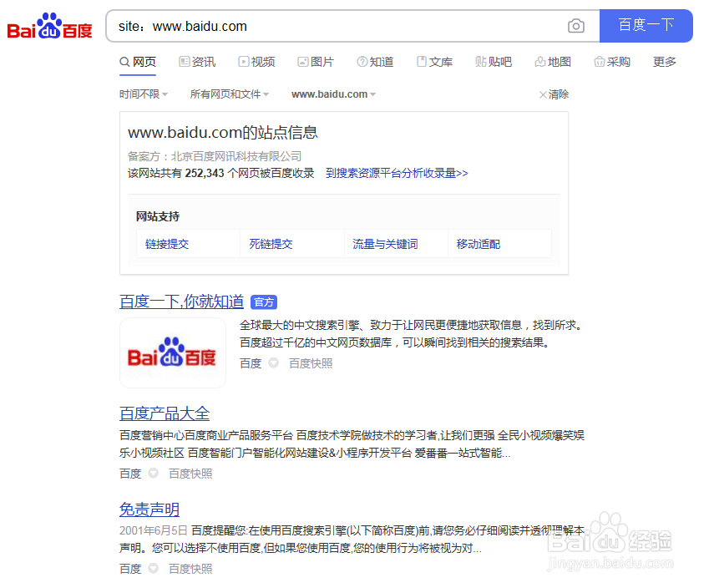The image size is (714, 588).
Task: Click 百度 source under 免责声明 result
Action: coord(130,569)
